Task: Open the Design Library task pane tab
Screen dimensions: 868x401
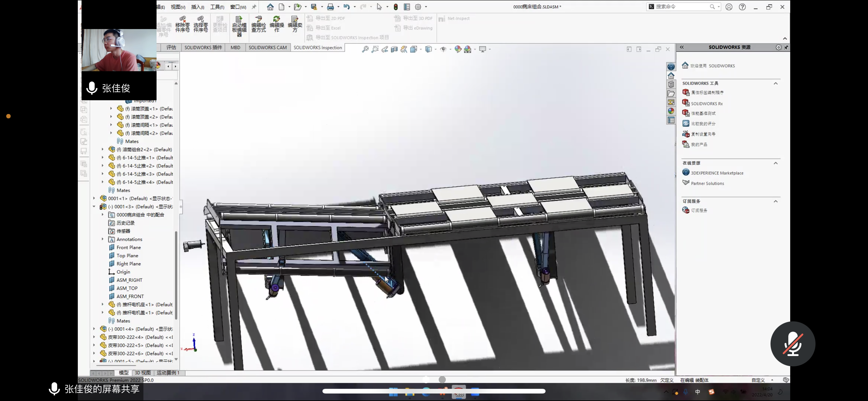Action: [671, 85]
